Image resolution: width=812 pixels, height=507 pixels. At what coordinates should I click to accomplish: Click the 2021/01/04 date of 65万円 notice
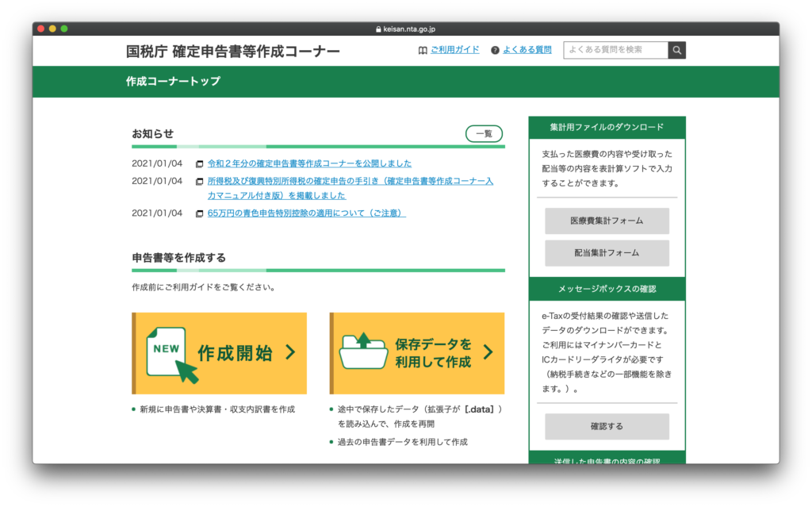click(157, 213)
